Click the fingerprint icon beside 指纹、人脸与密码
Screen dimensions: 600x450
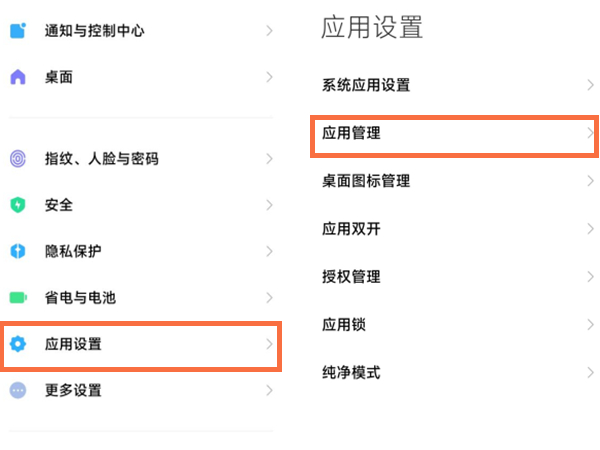pos(18,159)
